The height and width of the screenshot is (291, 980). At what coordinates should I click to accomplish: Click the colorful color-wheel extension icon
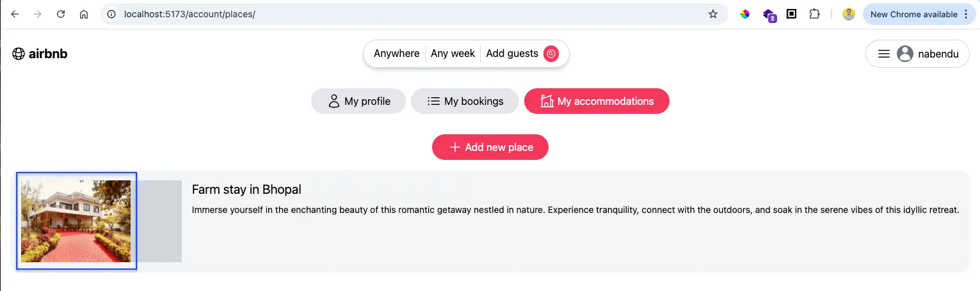pos(745,14)
